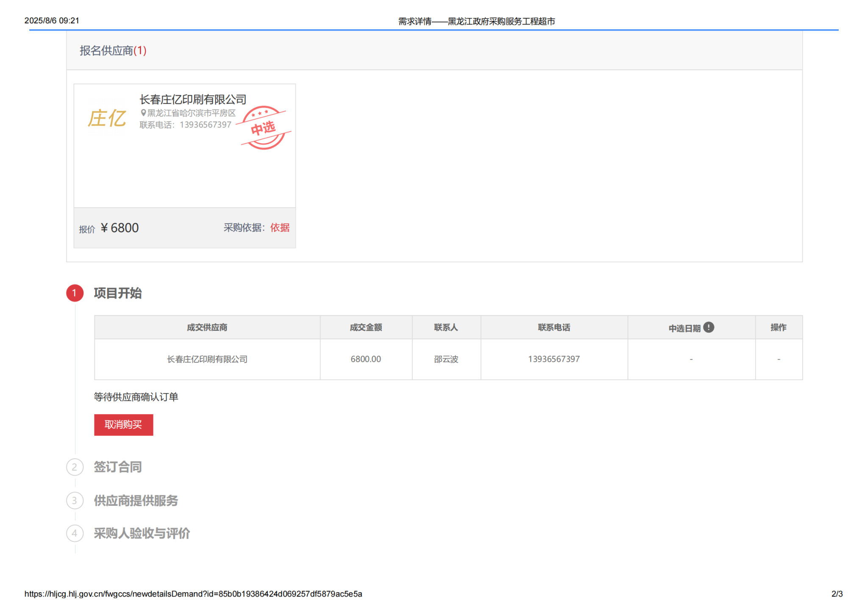Open the 长春庄亿印刷有限公司 supplier card title
The image size is (868, 613).
tap(193, 100)
